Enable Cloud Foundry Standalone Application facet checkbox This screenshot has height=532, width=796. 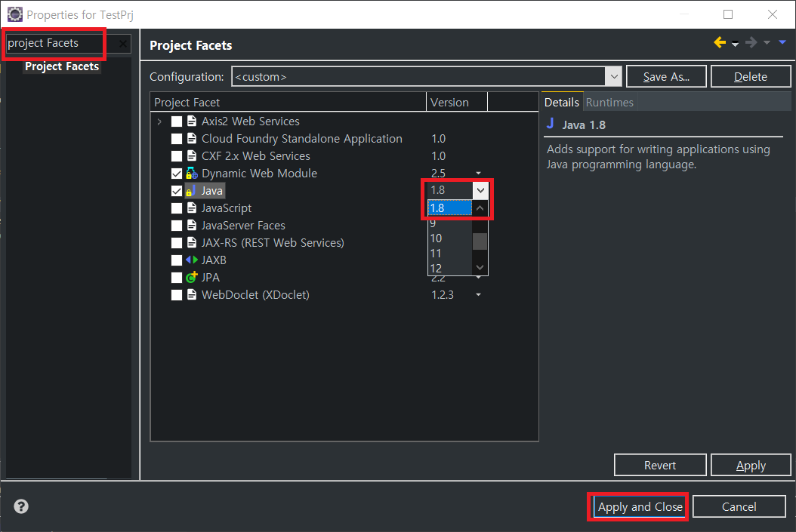[x=176, y=138]
